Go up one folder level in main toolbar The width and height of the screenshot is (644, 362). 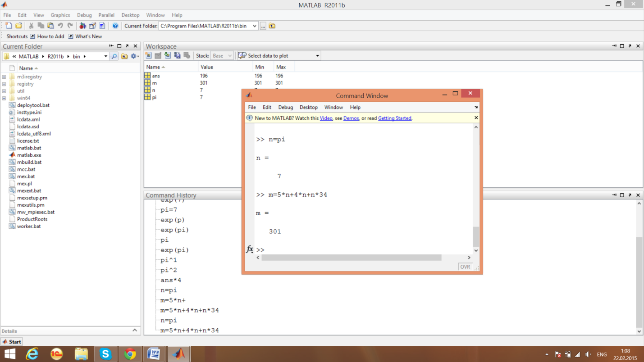pyautogui.click(x=272, y=26)
